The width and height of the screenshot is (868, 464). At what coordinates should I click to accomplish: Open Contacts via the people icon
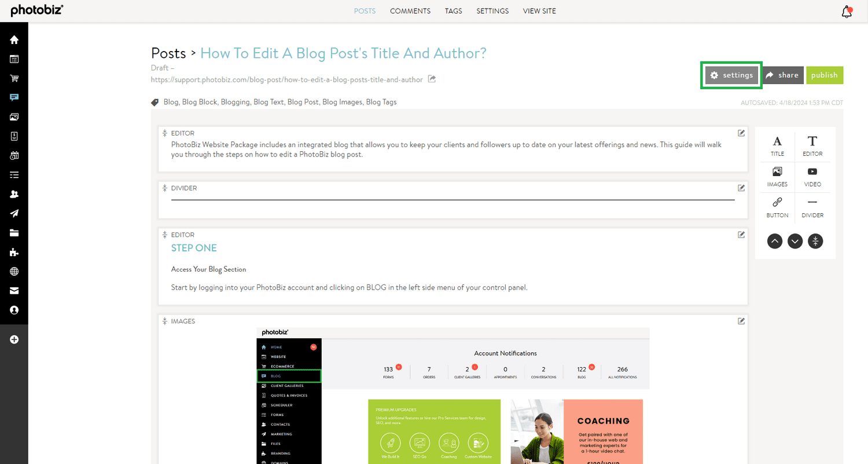click(x=14, y=193)
